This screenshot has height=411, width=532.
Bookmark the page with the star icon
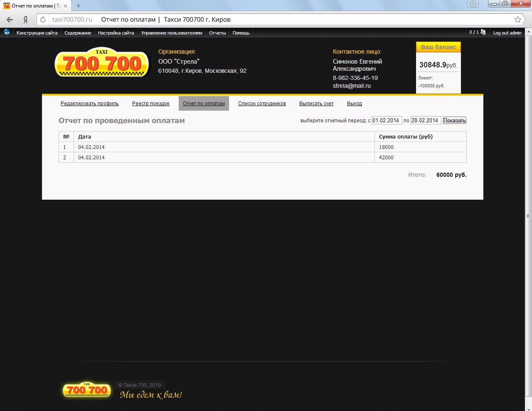(x=517, y=20)
